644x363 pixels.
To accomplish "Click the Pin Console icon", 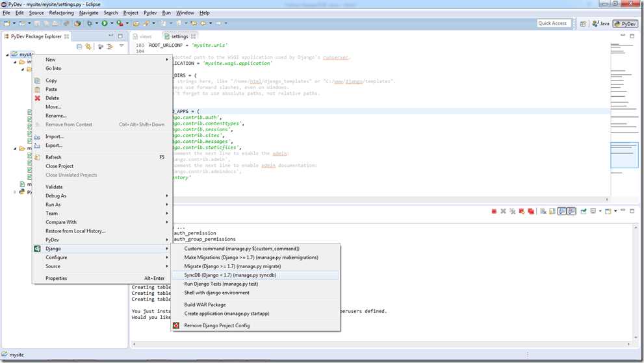I will click(x=584, y=211).
